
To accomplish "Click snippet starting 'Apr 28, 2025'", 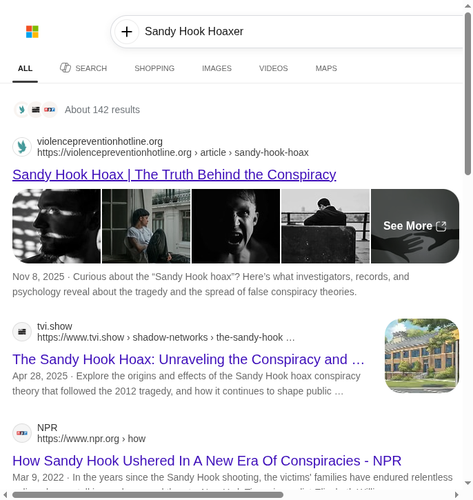I will tap(186, 384).
